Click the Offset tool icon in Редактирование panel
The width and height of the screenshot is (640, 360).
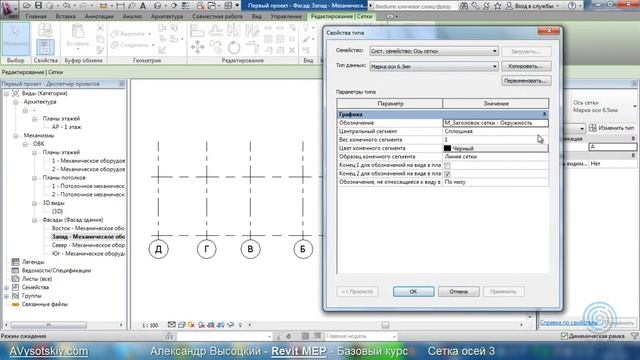(216, 30)
